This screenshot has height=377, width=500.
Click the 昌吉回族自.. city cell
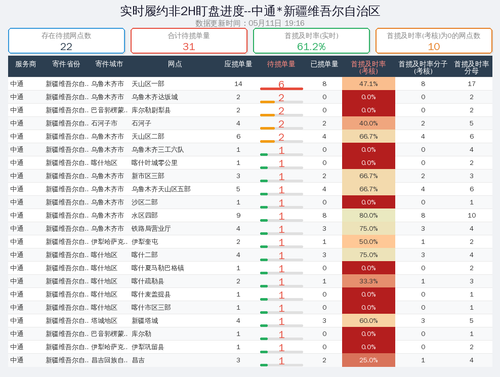tap(109, 360)
